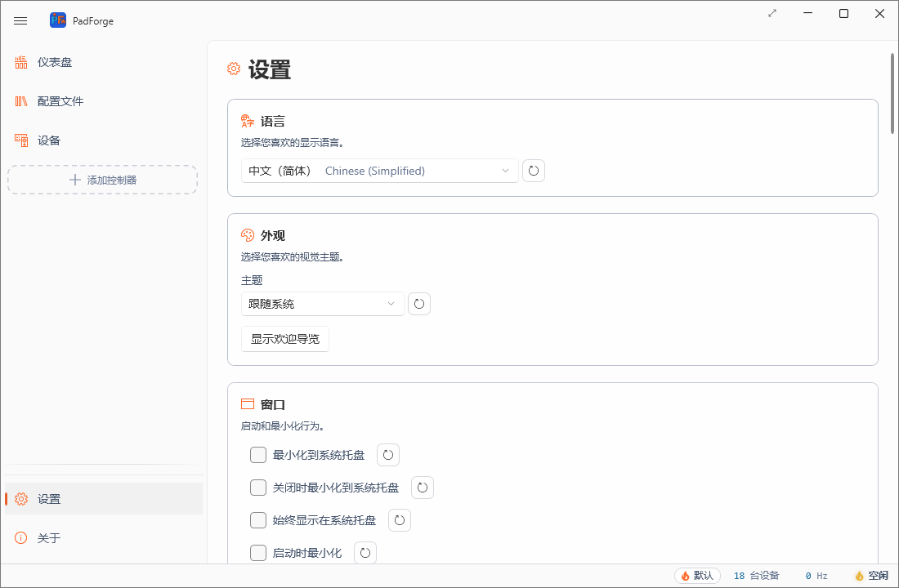
Task: Open the display language dropdown
Action: [x=380, y=171]
